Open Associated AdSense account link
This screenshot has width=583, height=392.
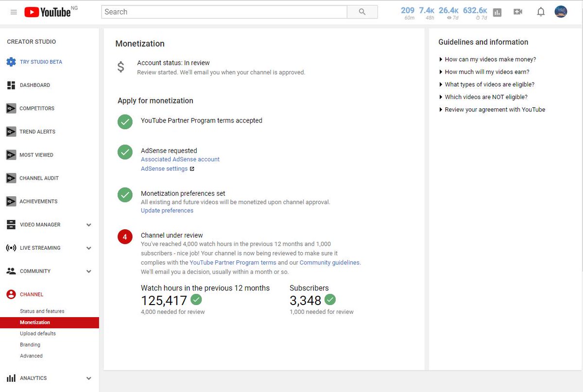tap(180, 159)
